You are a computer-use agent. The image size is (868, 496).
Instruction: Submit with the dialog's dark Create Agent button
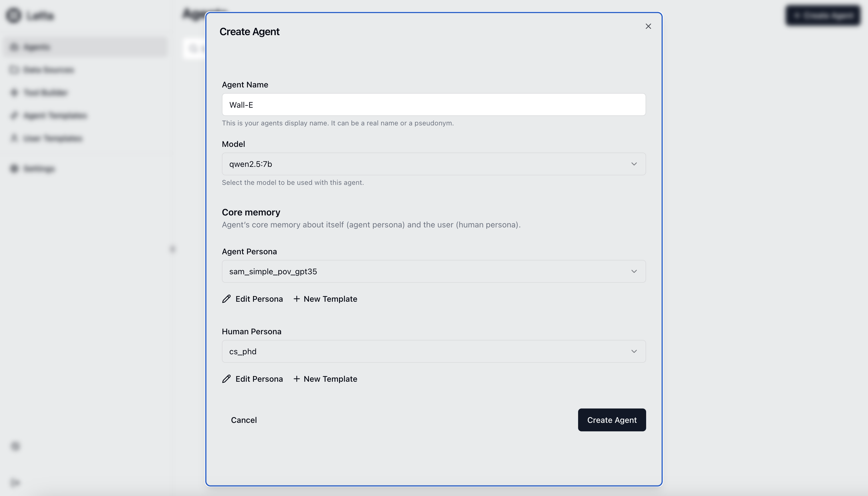(x=612, y=420)
